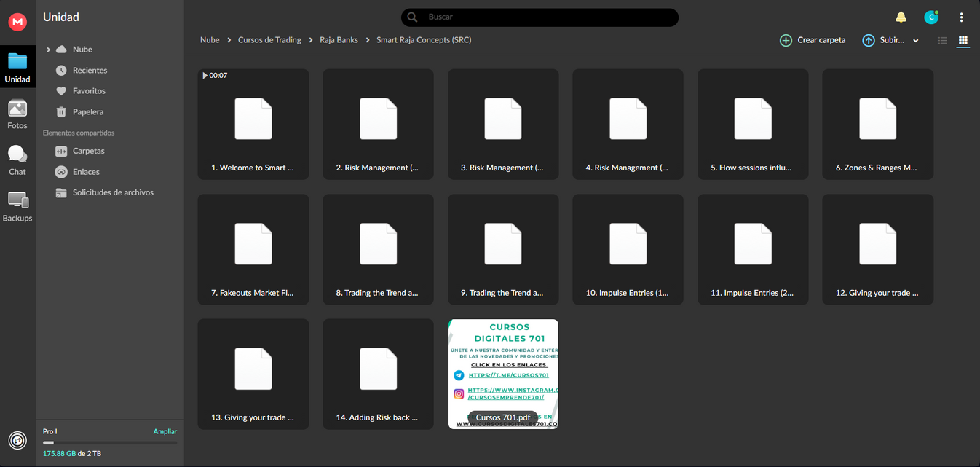The height and width of the screenshot is (467, 980).
Task: Open the three-dot more options menu
Action: pyautogui.click(x=961, y=17)
